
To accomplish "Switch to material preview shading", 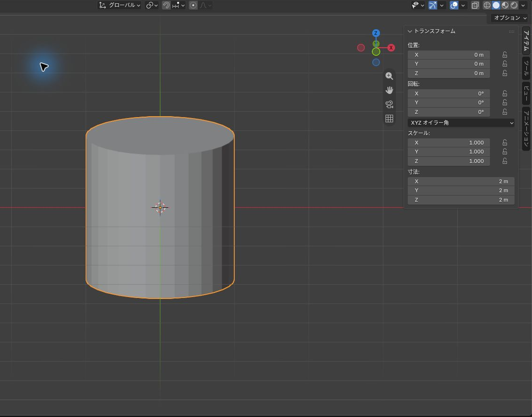I will tap(505, 5).
